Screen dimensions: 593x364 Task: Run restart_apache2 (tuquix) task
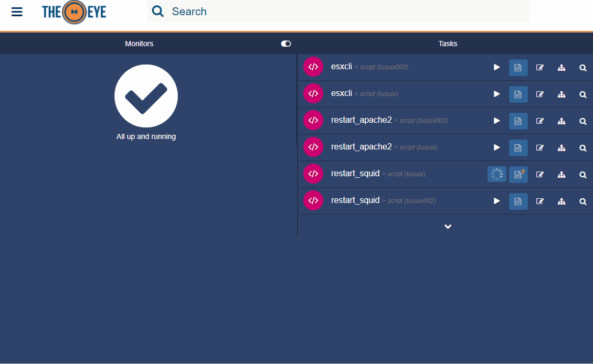(496, 148)
